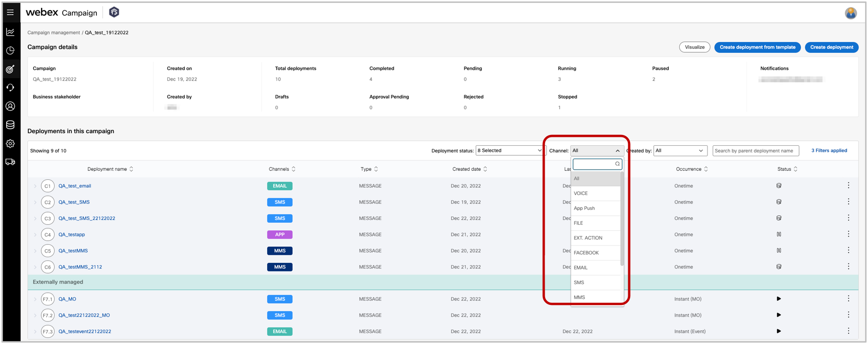Open the campaign target sidebar icon
The width and height of the screenshot is (868, 345).
[10, 69]
